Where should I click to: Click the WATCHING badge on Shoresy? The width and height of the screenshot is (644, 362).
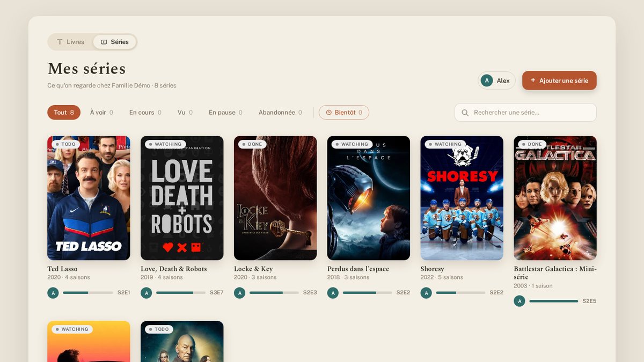click(x=445, y=144)
